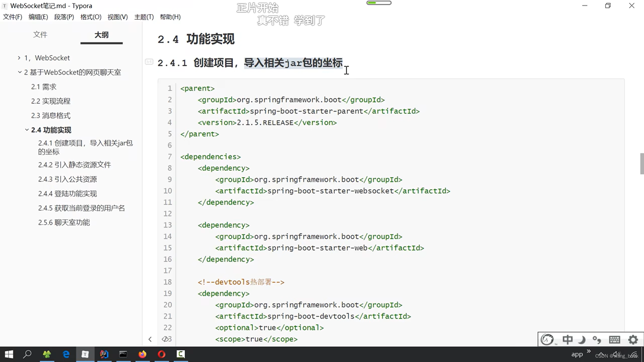
Task: Expand the '1, WebSocket' outline item
Action: pyautogui.click(x=19, y=58)
